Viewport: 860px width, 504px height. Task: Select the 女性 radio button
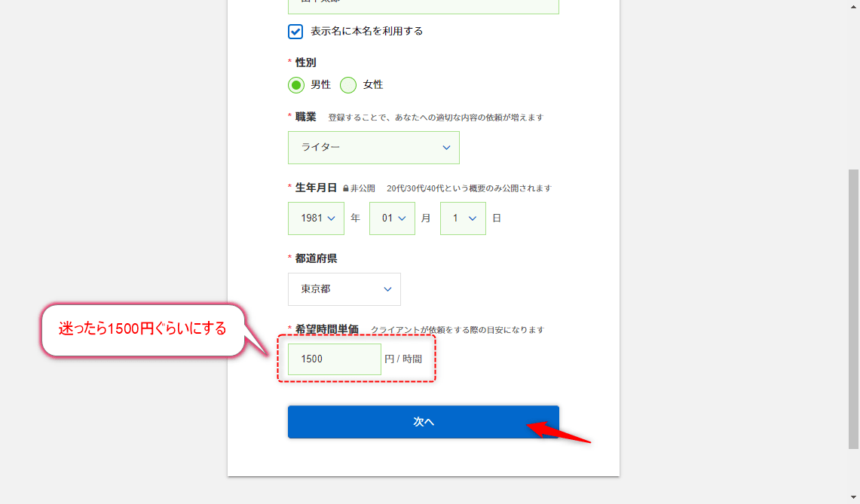click(348, 85)
